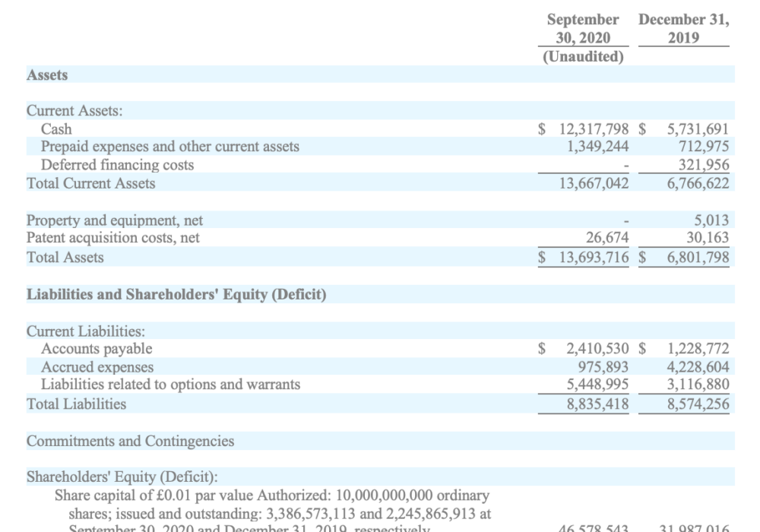
Task: Click the "Total Liabilities" label
Action: tap(76, 404)
